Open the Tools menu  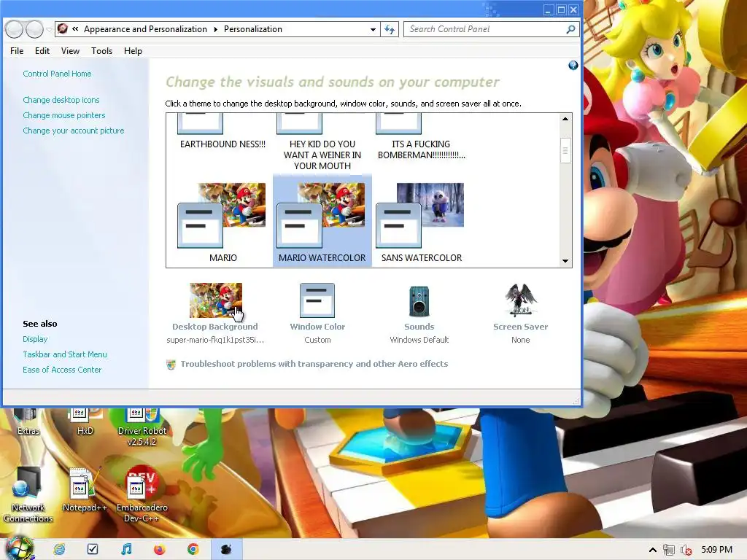click(x=101, y=51)
